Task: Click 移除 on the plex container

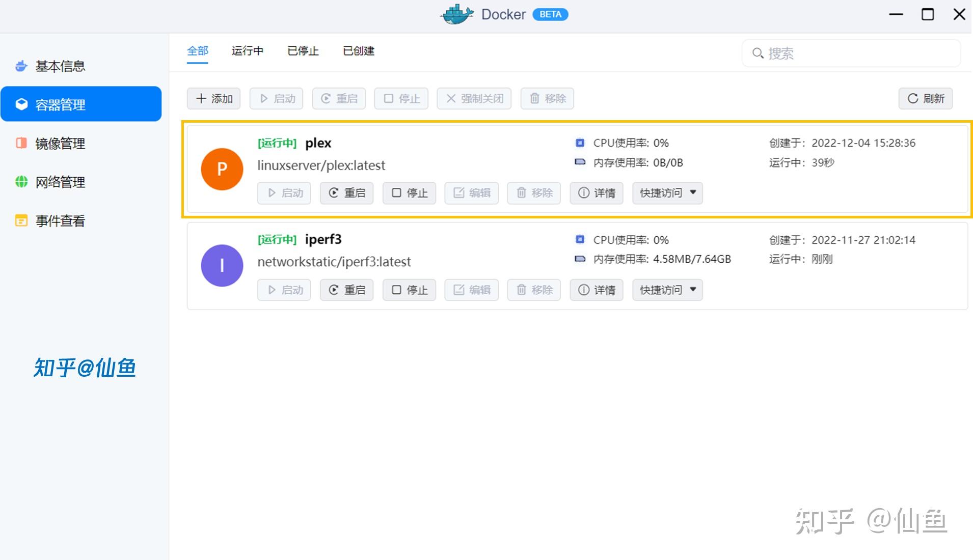Action: [x=534, y=193]
